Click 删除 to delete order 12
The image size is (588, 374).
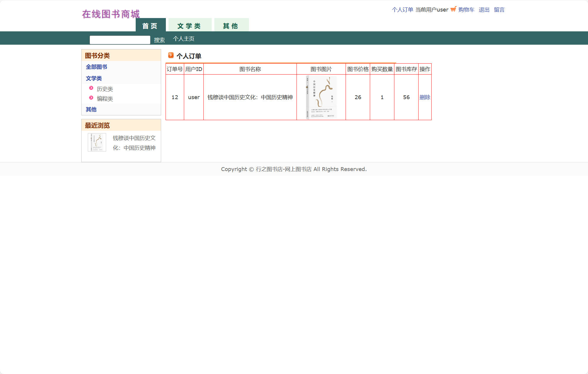(x=425, y=97)
